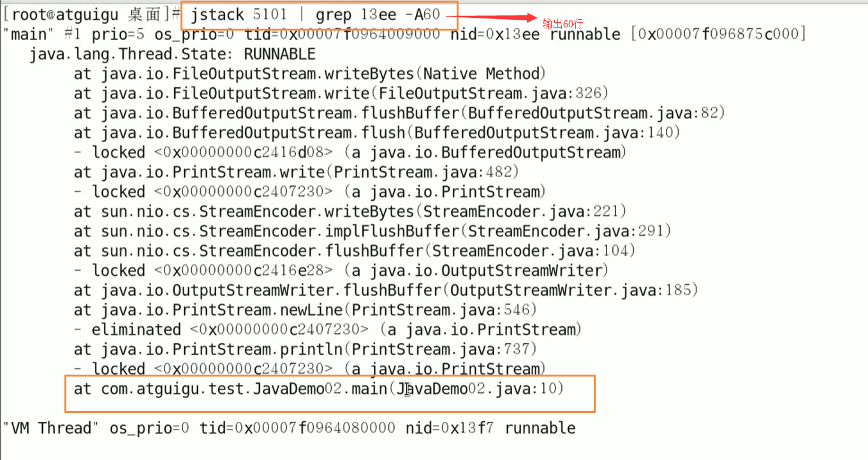Click the locked 0x00000000c2416d08 BufferedOutputStream line
This screenshot has height=460, width=868.
point(350,153)
